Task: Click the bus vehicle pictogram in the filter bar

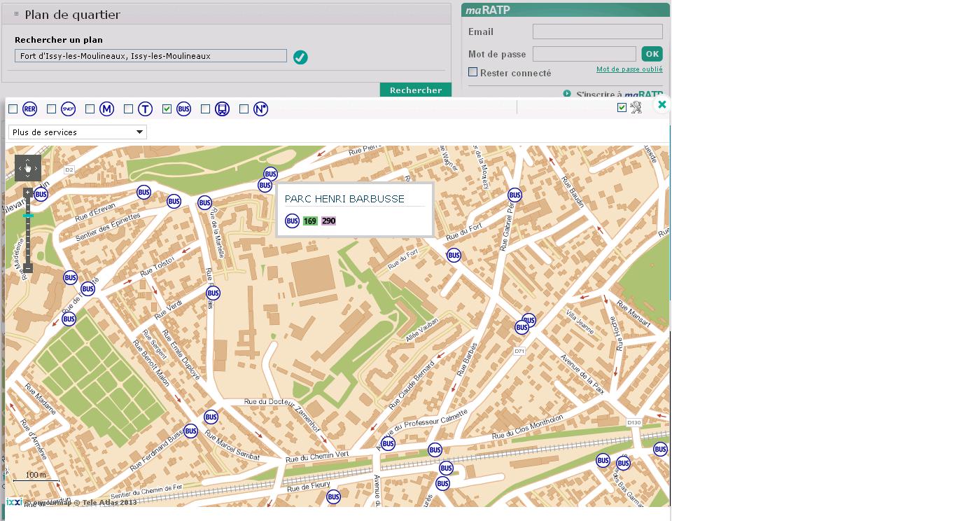Action: pos(222,109)
